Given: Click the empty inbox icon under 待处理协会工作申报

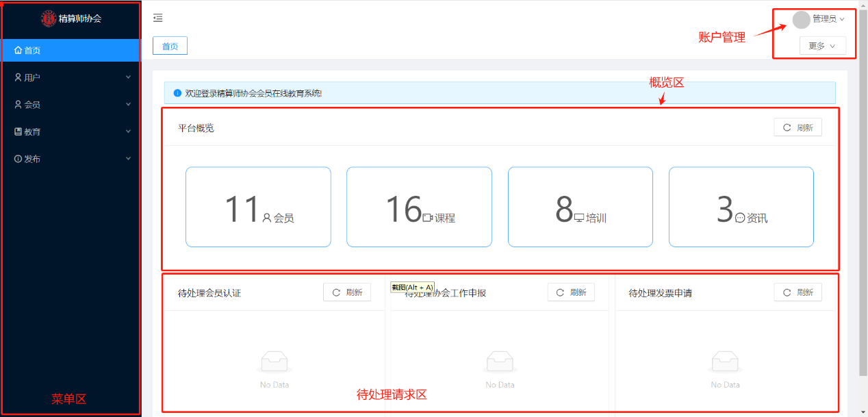Looking at the screenshot, I should point(500,361).
